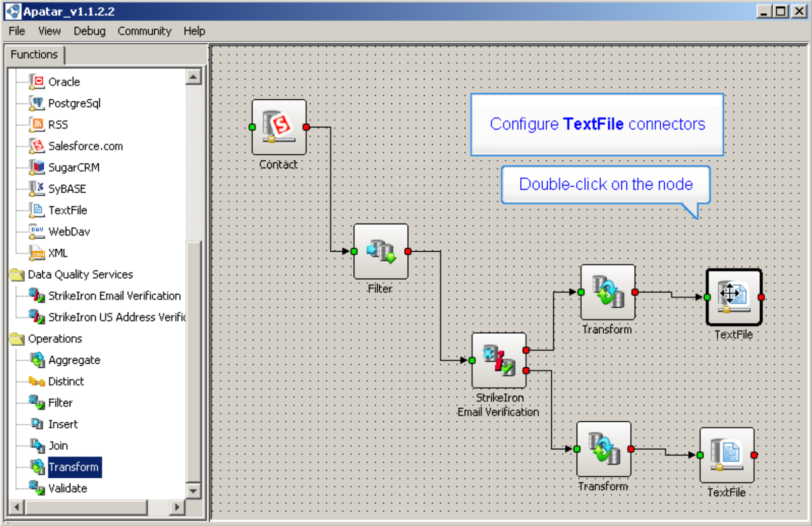Image resolution: width=812 pixels, height=526 pixels.
Task: Open the Community menu
Action: 144,31
